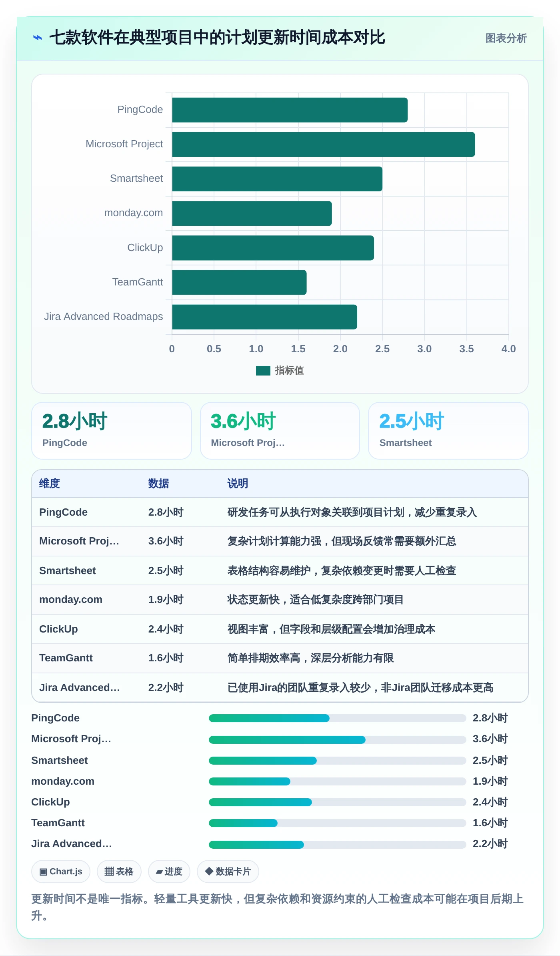
Task: Click the 1.6小时 cell in the table
Action: click(x=166, y=658)
